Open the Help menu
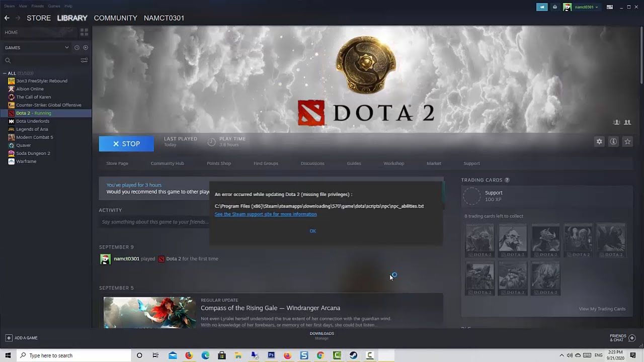The width and height of the screenshot is (644, 362). tap(68, 6)
